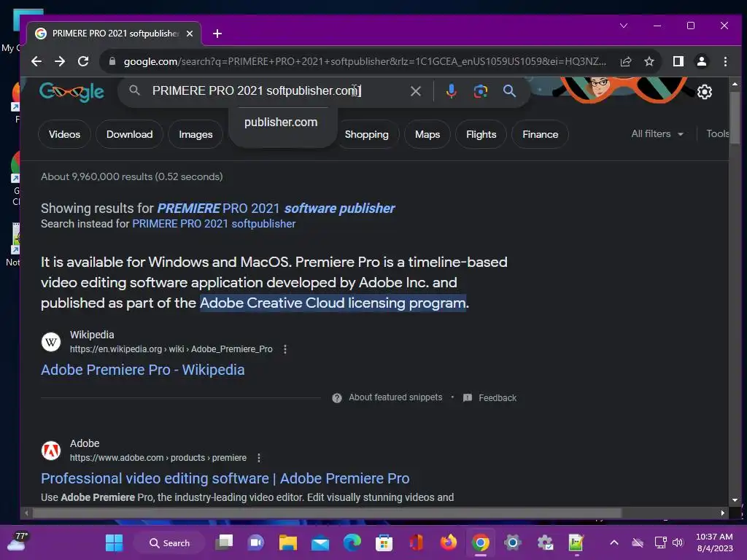Viewport: 747px width, 560px height.
Task: Switch to Maps results
Action: (427, 134)
